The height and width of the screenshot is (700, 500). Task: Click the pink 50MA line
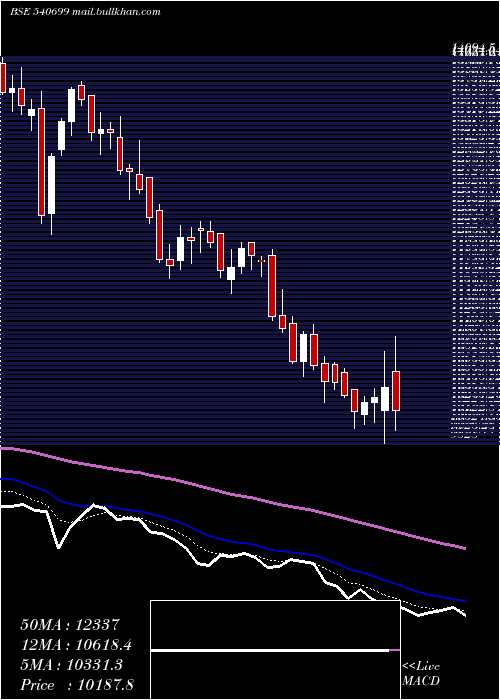pos(232,494)
